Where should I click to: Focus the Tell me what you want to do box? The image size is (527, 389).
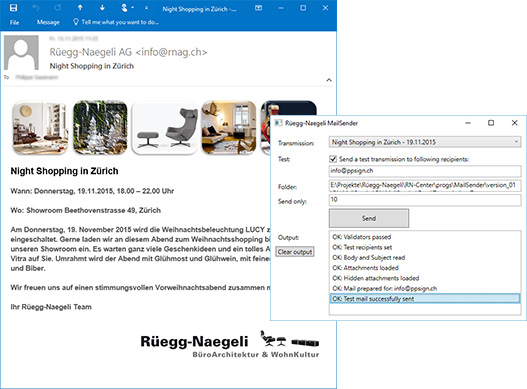116,22
